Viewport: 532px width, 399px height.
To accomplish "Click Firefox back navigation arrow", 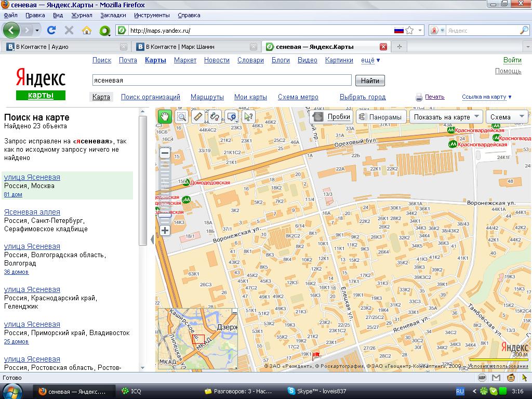I will click(x=11, y=30).
